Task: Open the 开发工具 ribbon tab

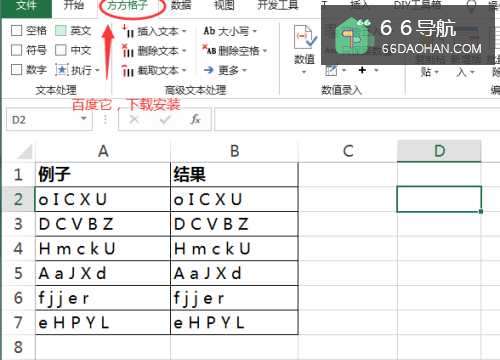Action: pos(278,6)
